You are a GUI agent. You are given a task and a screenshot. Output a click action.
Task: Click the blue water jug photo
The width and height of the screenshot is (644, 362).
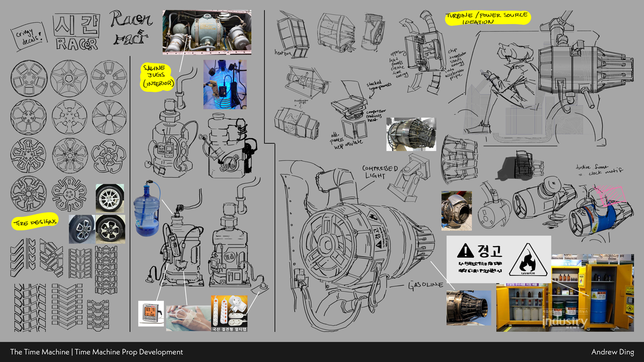(x=147, y=209)
